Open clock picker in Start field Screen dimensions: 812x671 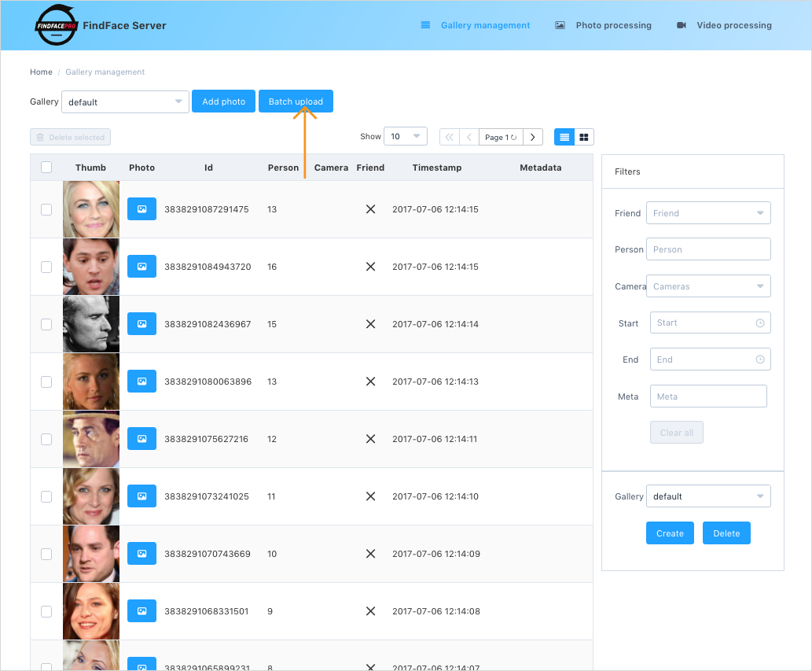pyautogui.click(x=759, y=323)
